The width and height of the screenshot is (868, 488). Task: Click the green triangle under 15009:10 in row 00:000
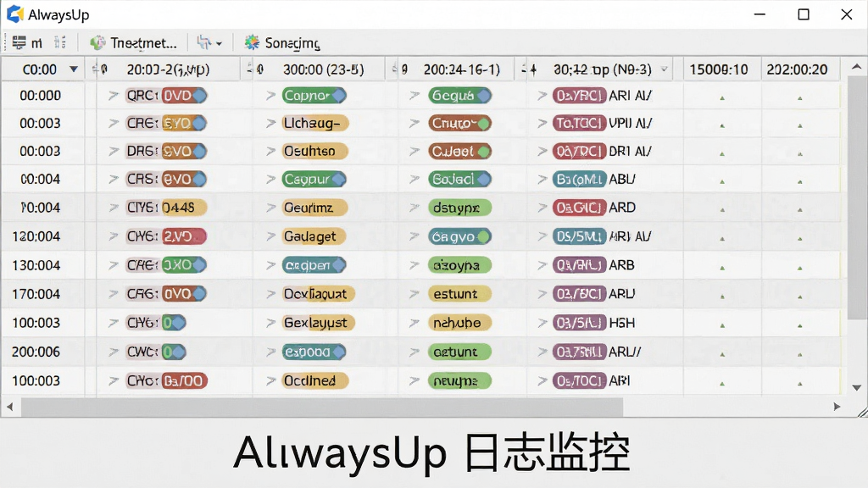pyautogui.click(x=722, y=98)
